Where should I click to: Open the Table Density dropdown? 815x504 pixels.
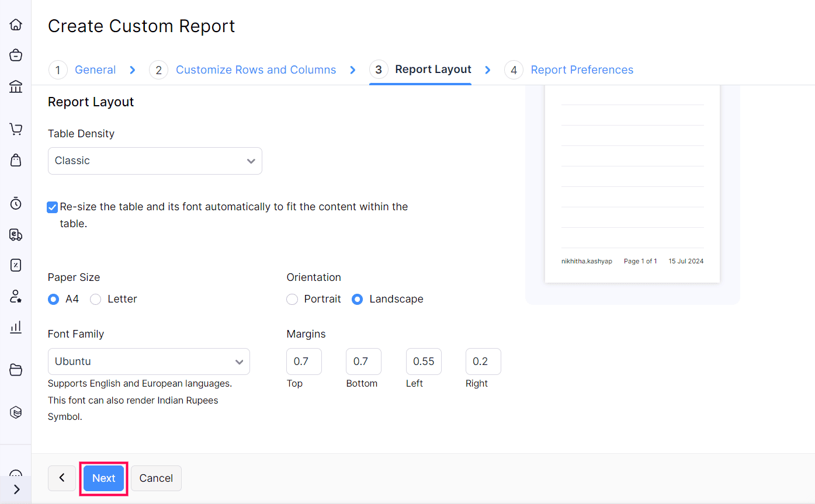click(x=155, y=161)
